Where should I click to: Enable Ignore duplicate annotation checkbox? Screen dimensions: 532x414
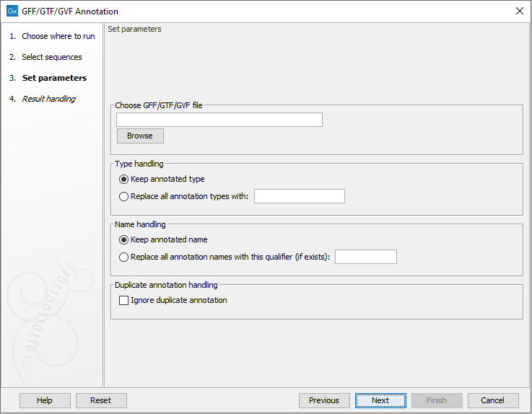[125, 300]
